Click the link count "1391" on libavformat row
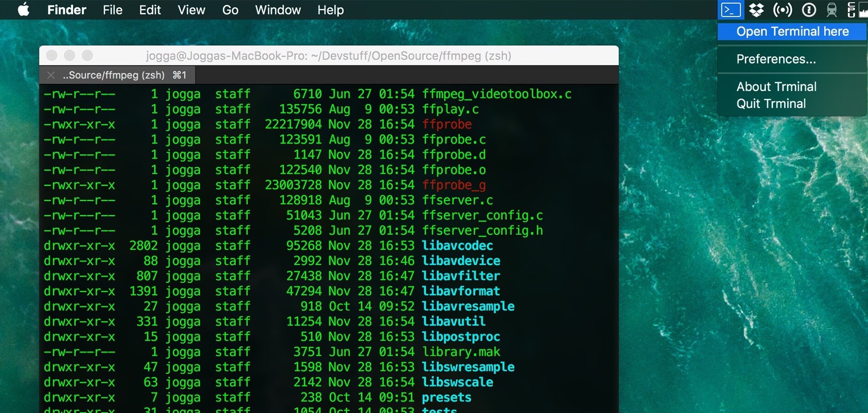Screen dimensions: 868x413 point(144,291)
